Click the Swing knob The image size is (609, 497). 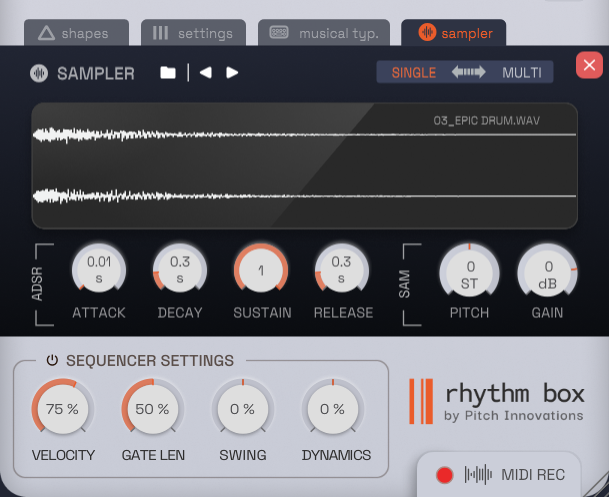[242, 408]
